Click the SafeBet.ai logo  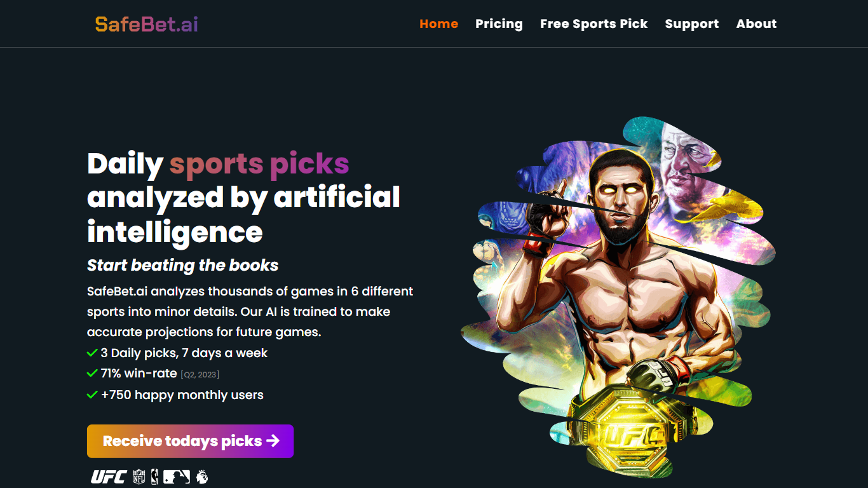point(147,24)
